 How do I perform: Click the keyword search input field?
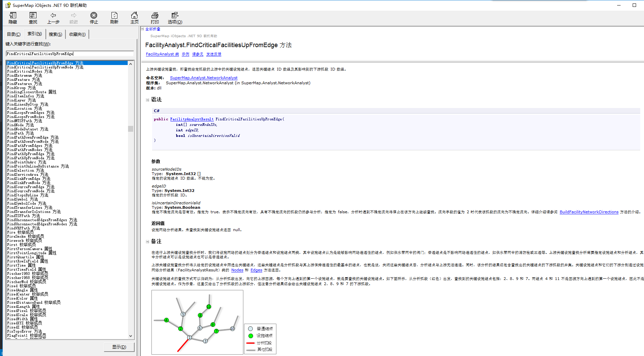click(x=70, y=54)
